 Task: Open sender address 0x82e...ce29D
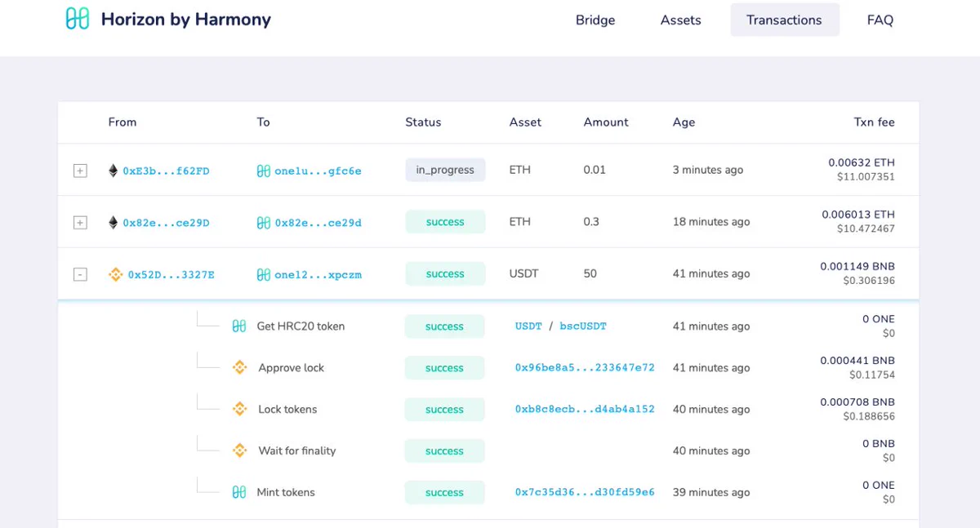pos(166,223)
